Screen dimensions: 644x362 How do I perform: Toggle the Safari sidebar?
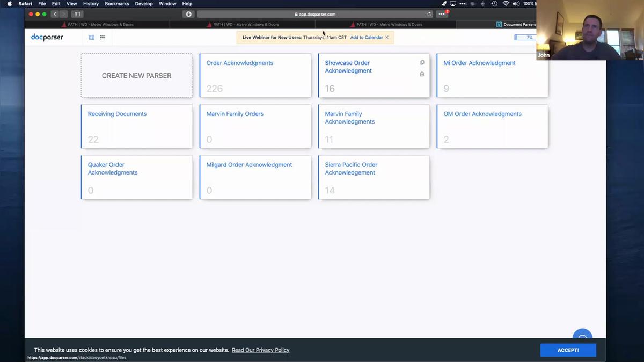pyautogui.click(x=77, y=14)
